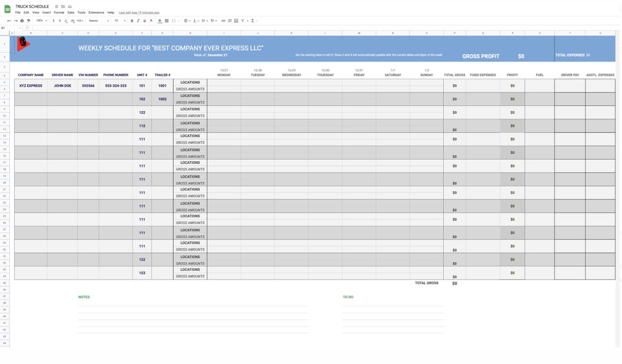622x364 pixels.
Task: Select the XYZ EXPRESS company name cell
Action: pyautogui.click(x=31, y=86)
